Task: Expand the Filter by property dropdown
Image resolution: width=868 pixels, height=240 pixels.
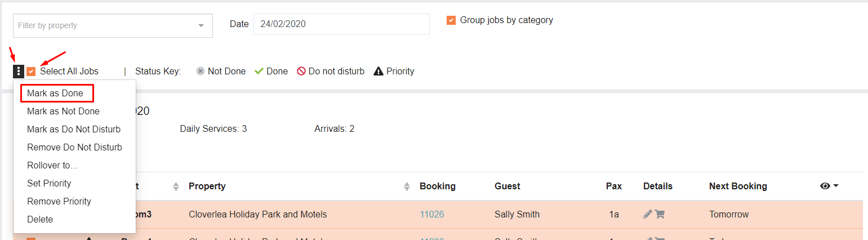Action: [x=201, y=25]
